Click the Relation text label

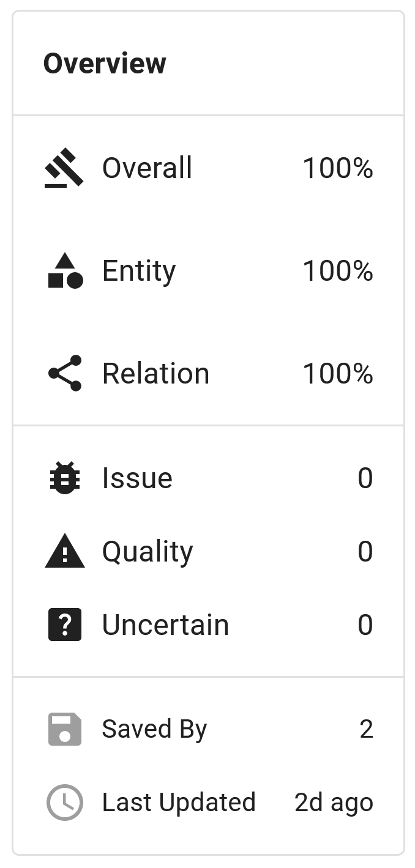pos(157,373)
